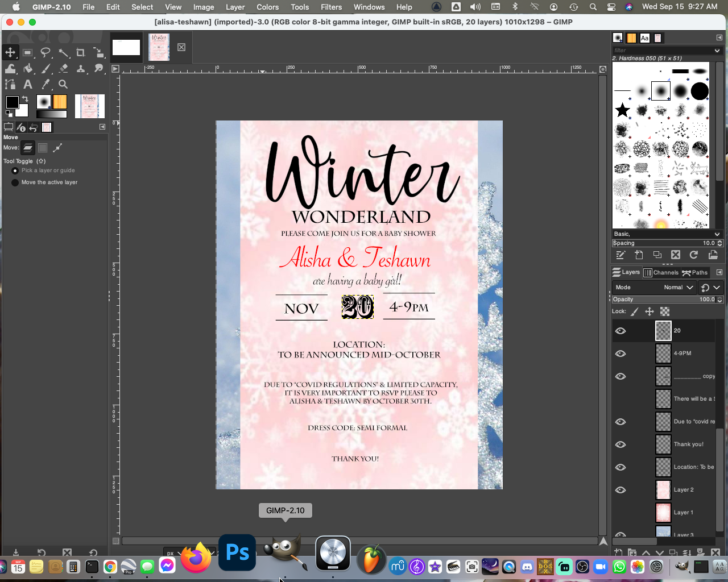The height and width of the screenshot is (582, 728).
Task: Select the Free Select lasso tool
Action: [x=45, y=52]
